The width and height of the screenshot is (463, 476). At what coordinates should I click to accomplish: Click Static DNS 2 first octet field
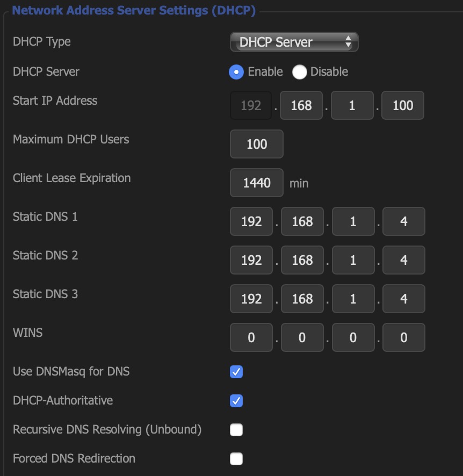pos(251,260)
